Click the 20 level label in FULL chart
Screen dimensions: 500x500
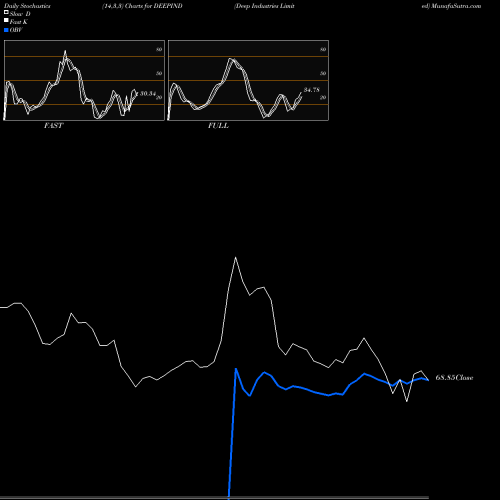pyautogui.click(x=323, y=97)
